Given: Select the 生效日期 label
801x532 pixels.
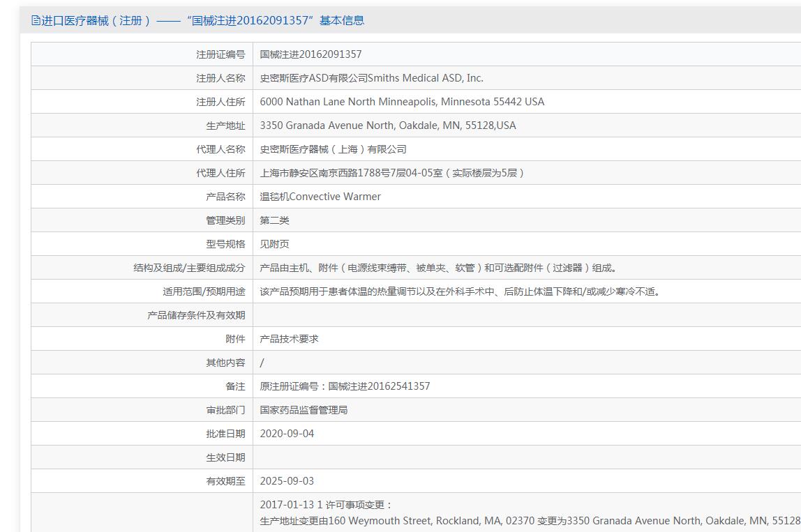Looking at the screenshot, I should click(226, 458).
